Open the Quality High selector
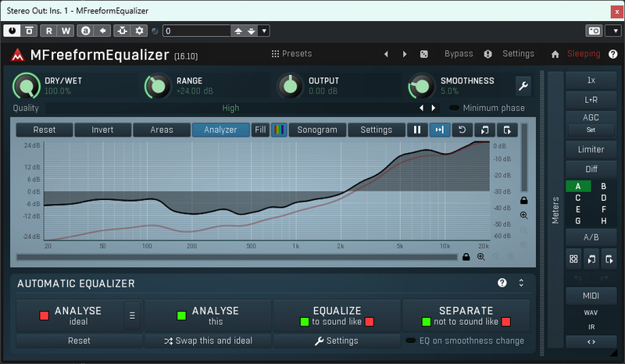The image size is (625, 364). click(230, 108)
